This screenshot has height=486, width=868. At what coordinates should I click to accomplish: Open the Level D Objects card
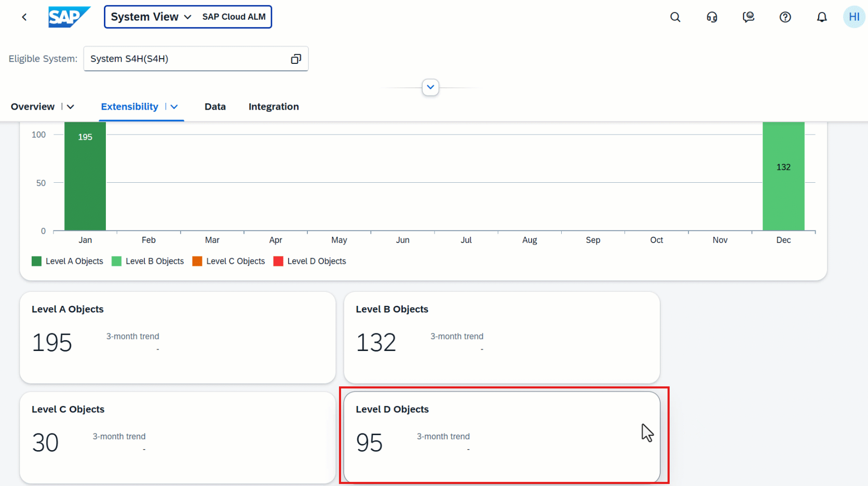501,437
